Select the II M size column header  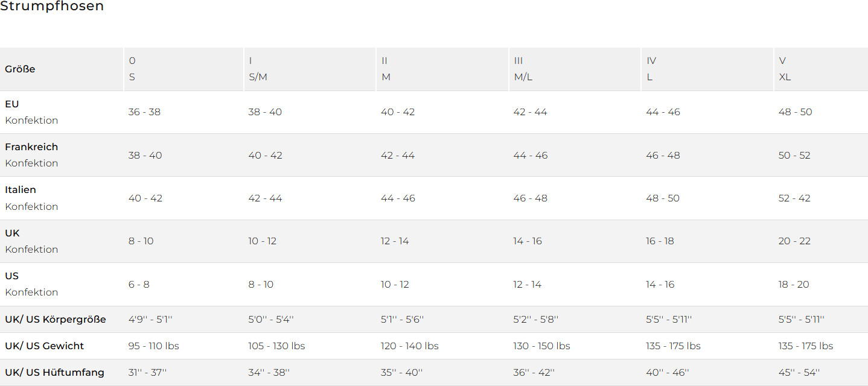point(386,69)
